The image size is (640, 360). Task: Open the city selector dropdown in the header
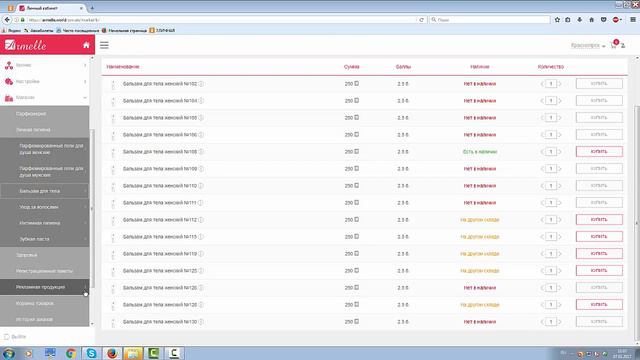click(x=588, y=45)
